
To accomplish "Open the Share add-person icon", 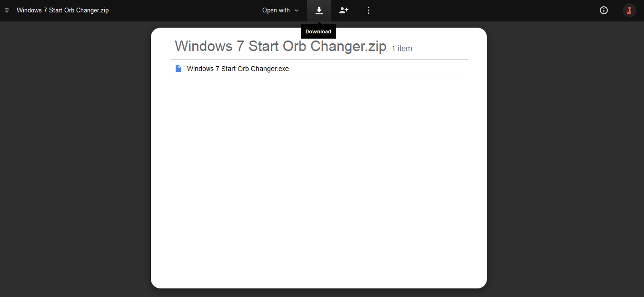I will point(344,10).
